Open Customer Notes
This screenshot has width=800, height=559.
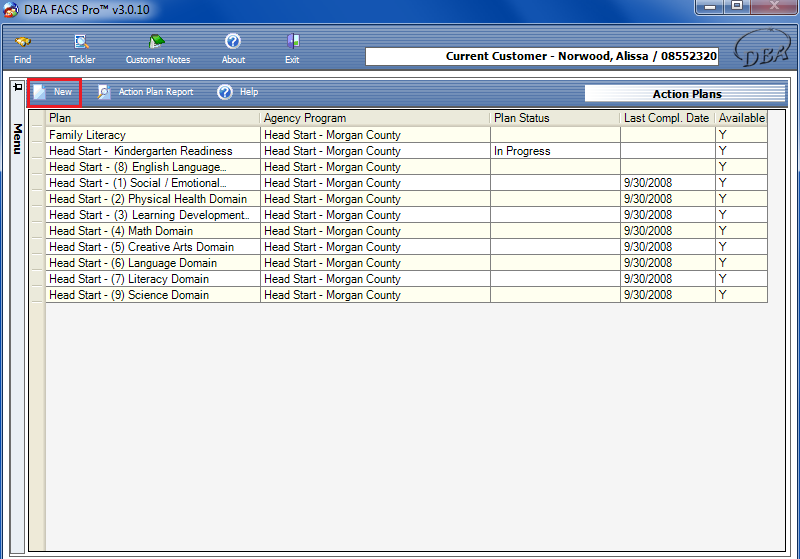click(157, 43)
